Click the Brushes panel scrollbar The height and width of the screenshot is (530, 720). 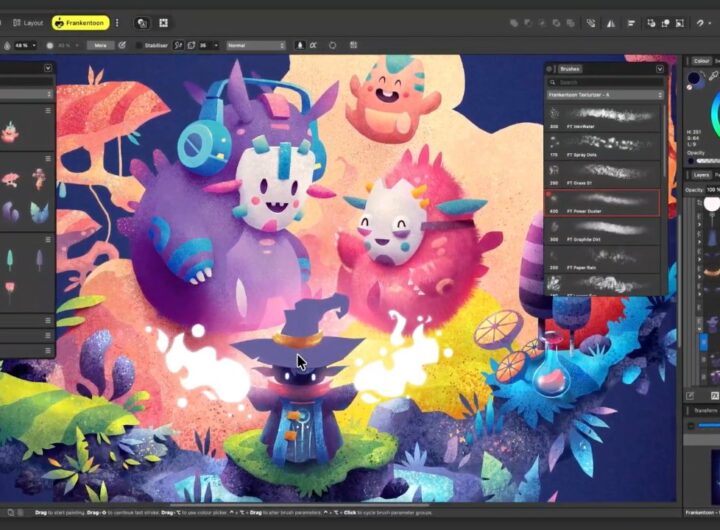[664, 140]
